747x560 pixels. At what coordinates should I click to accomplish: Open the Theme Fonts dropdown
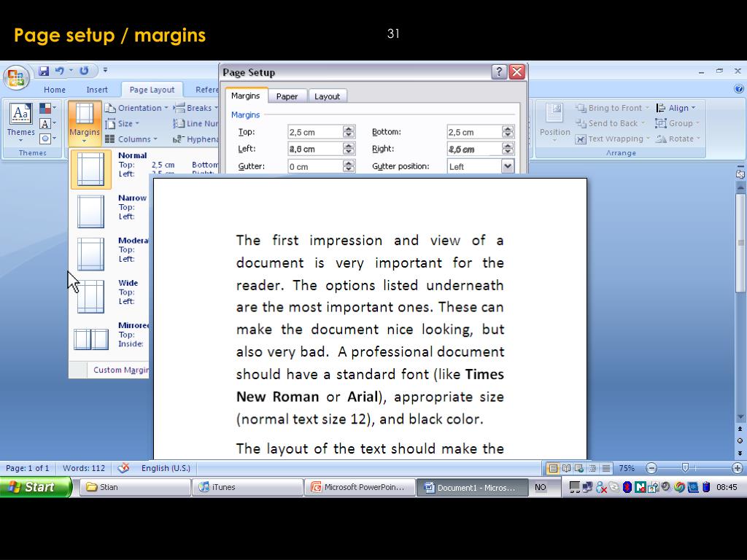(x=47, y=124)
